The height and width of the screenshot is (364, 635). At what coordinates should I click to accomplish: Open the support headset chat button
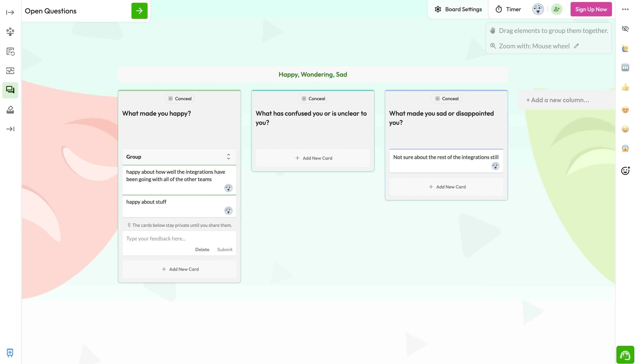coord(625,354)
